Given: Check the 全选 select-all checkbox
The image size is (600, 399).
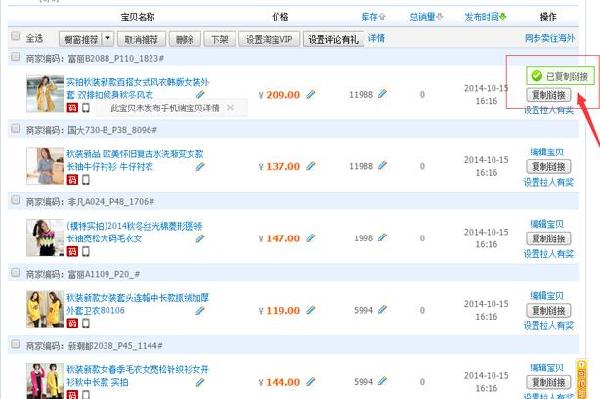Looking at the screenshot, I should [15, 36].
